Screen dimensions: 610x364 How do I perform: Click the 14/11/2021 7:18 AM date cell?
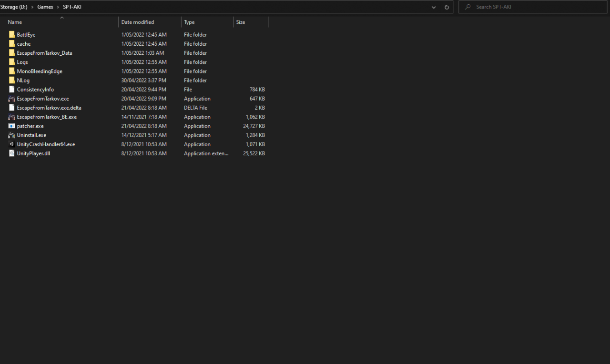144,117
